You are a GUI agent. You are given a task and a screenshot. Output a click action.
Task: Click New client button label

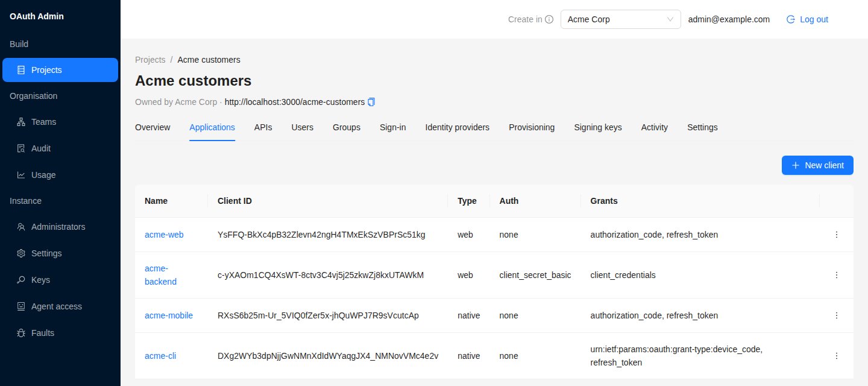coord(825,165)
